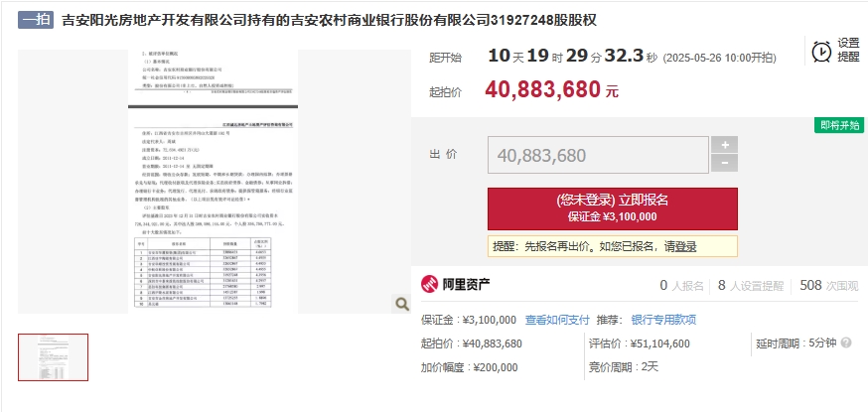The width and height of the screenshot is (868, 412).
Task: Click the 阿里资产 logo icon
Action: point(429,285)
